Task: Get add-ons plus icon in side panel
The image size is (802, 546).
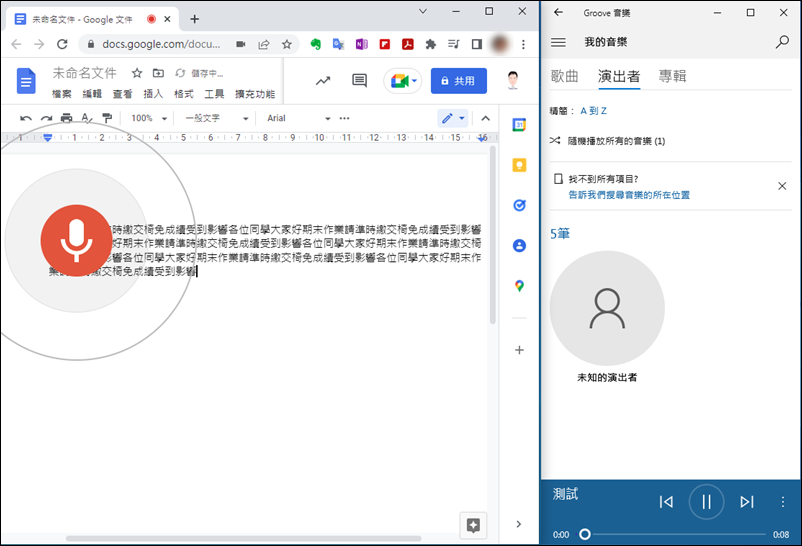Action: coord(519,350)
